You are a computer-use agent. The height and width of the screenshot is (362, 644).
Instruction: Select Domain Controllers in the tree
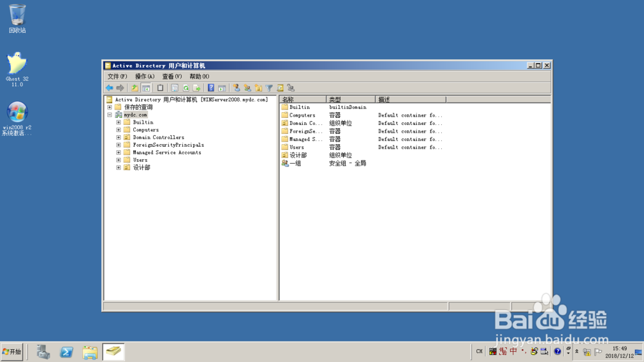click(x=158, y=138)
